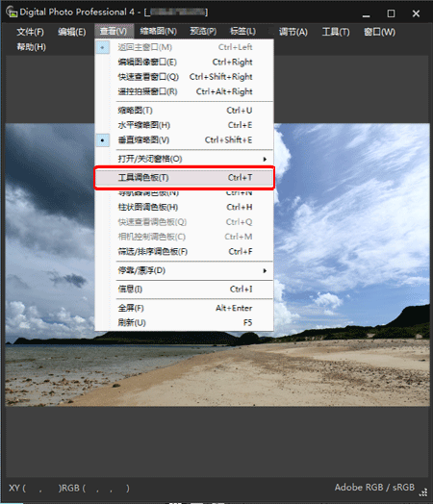Click the Digital Photo Professional app icon
The height and width of the screenshot is (504, 433).
pos(12,12)
